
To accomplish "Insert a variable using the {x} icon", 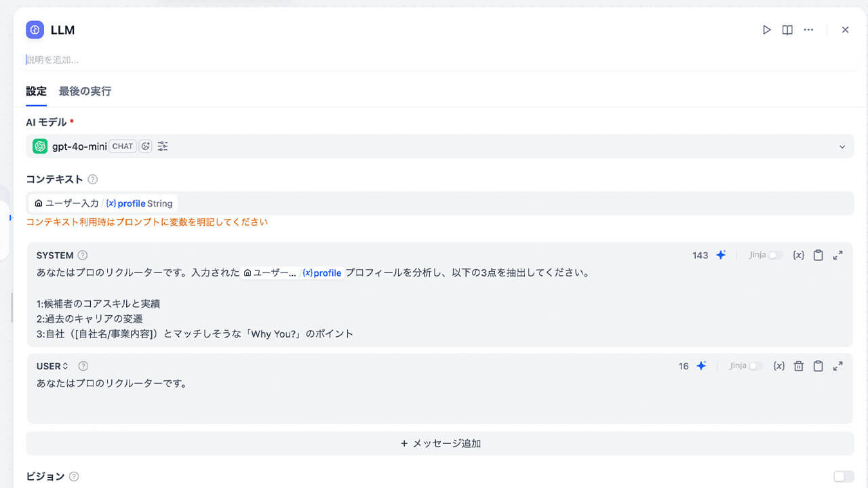I will [798, 255].
